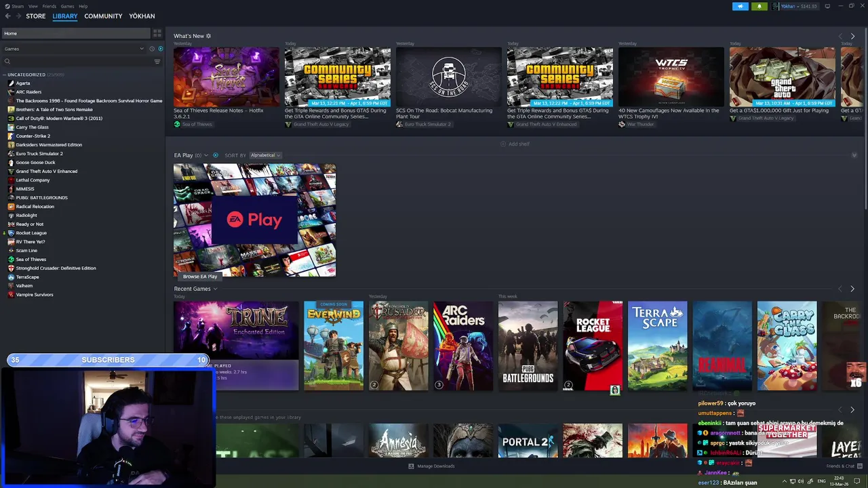Sort library by recent activity clock icon
This screenshot has height=488, width=868.
coord(151,49)
